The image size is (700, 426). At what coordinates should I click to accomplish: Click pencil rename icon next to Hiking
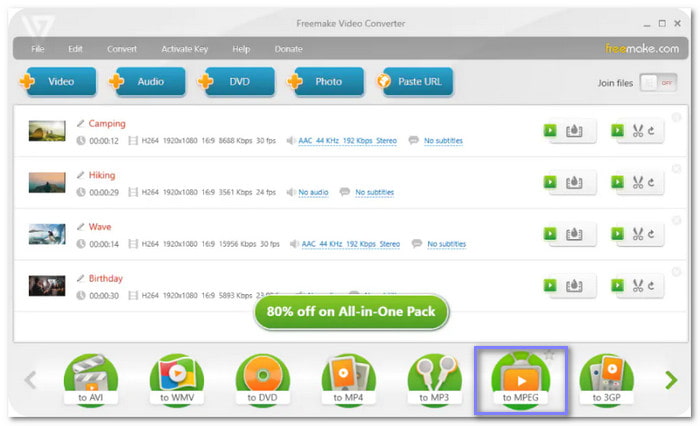pos(81,174)
